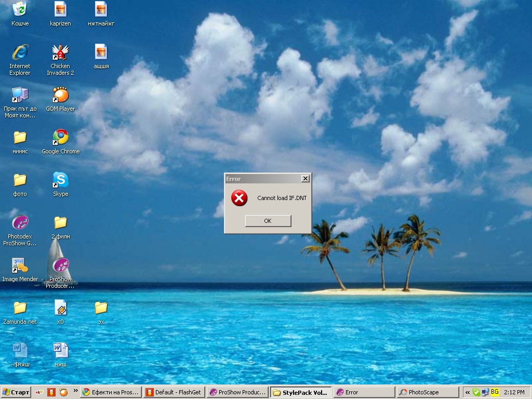Switch to StylePack Vol... folder taskbar button
This screenshot has height=399, width=532.
pyautogui.click(x=301, y=392)
